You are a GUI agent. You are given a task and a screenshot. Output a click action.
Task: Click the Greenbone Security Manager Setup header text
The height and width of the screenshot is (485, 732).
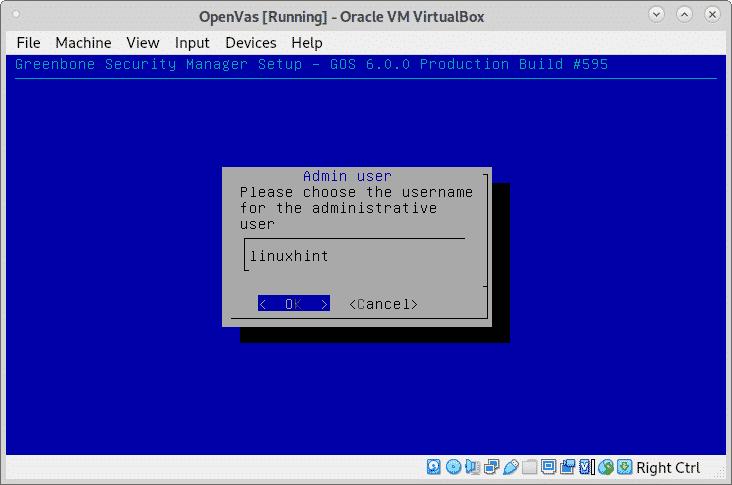(311, 64)
